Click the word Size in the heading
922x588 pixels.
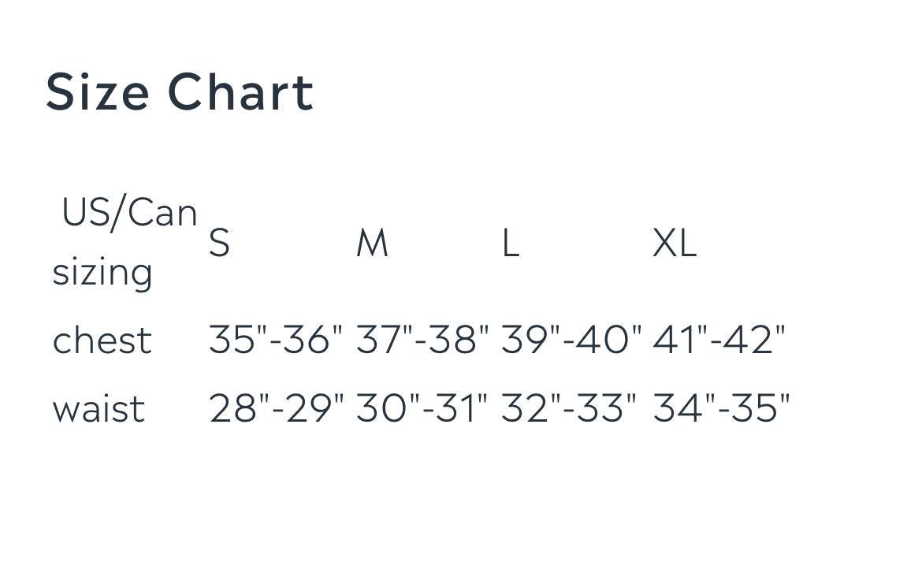pyautogui.click(x=97, y=92)
